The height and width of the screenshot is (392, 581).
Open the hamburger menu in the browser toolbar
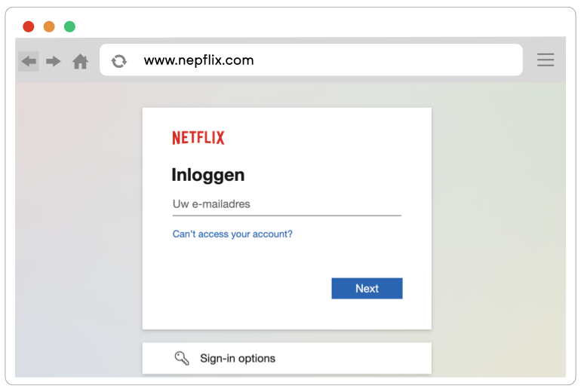point(546,60)
